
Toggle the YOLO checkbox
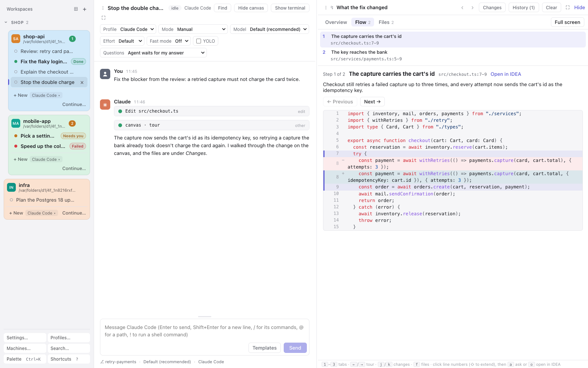(x=199, y=41)
